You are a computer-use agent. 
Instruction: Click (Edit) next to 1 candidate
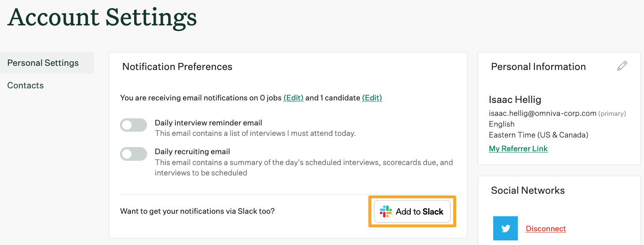(372, 97)
